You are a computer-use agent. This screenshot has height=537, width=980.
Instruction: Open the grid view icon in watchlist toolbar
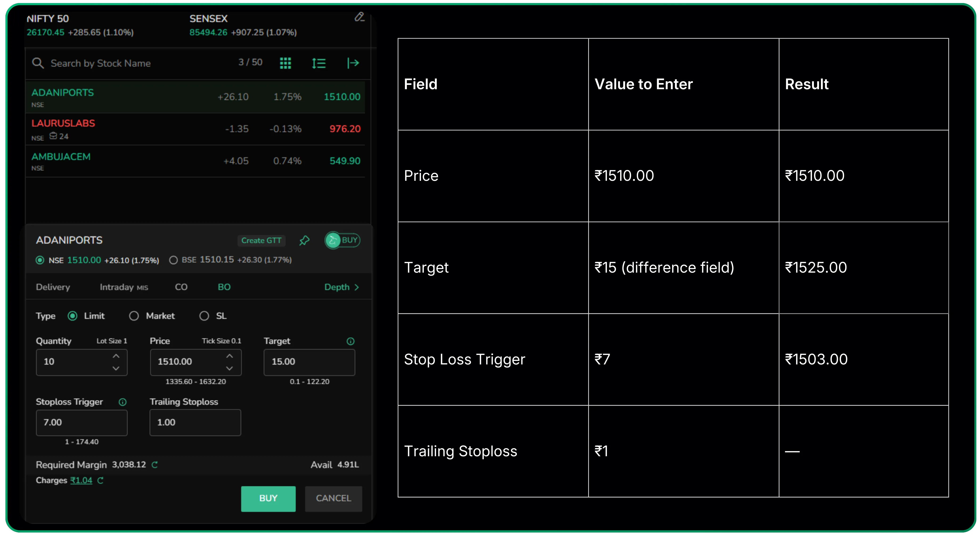[286, 63]
